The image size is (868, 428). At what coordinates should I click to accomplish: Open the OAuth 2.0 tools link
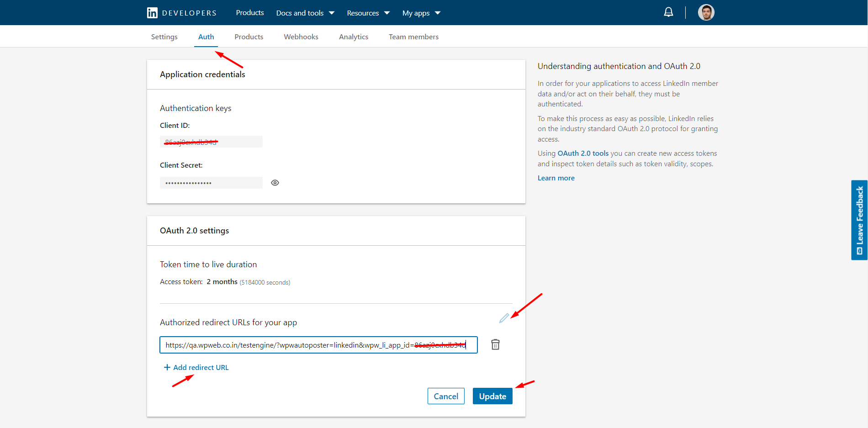(x=583, y=153)
